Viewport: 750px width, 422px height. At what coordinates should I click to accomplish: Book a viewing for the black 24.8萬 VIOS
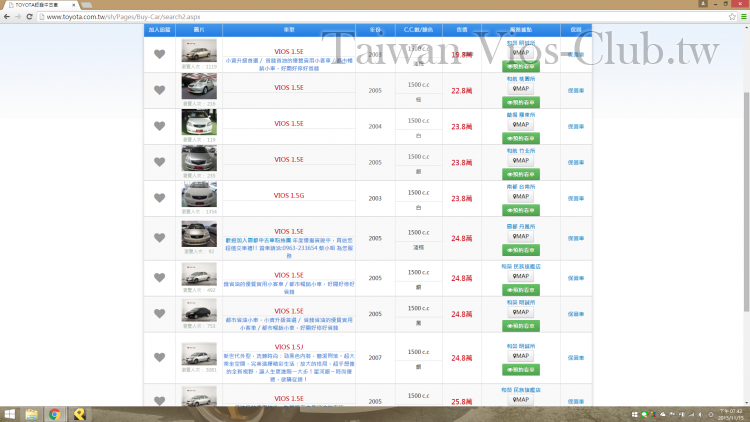[x=521, y=326]
